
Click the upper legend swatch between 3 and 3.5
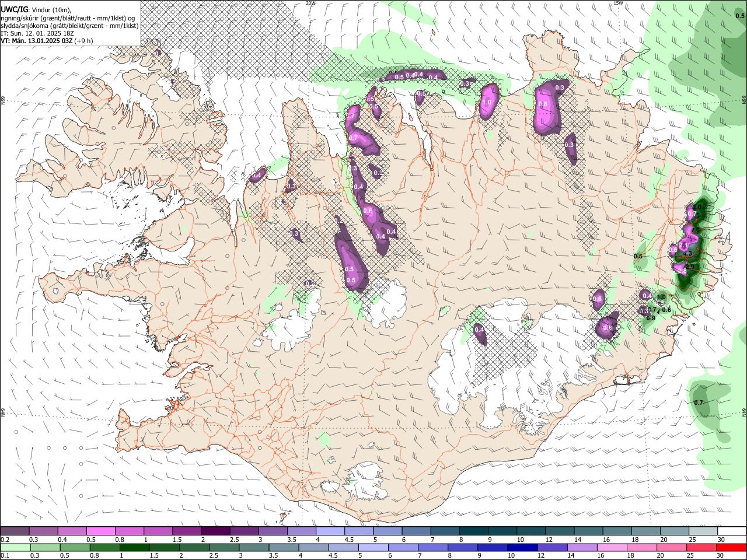tap(273, 531)
